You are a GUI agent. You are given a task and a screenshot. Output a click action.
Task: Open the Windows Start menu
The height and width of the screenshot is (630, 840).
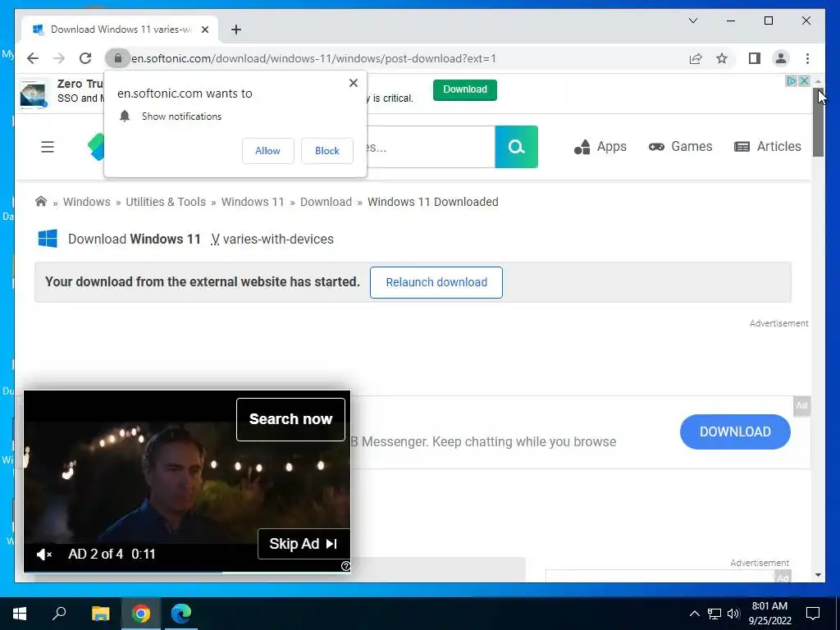click(x=20, y=614)
